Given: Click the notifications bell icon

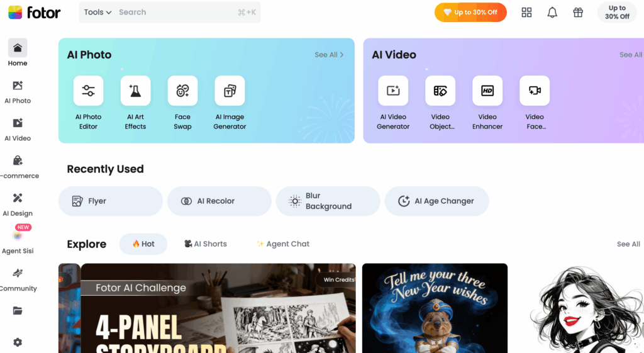Looking at the screenshot, I should [552, 13].
